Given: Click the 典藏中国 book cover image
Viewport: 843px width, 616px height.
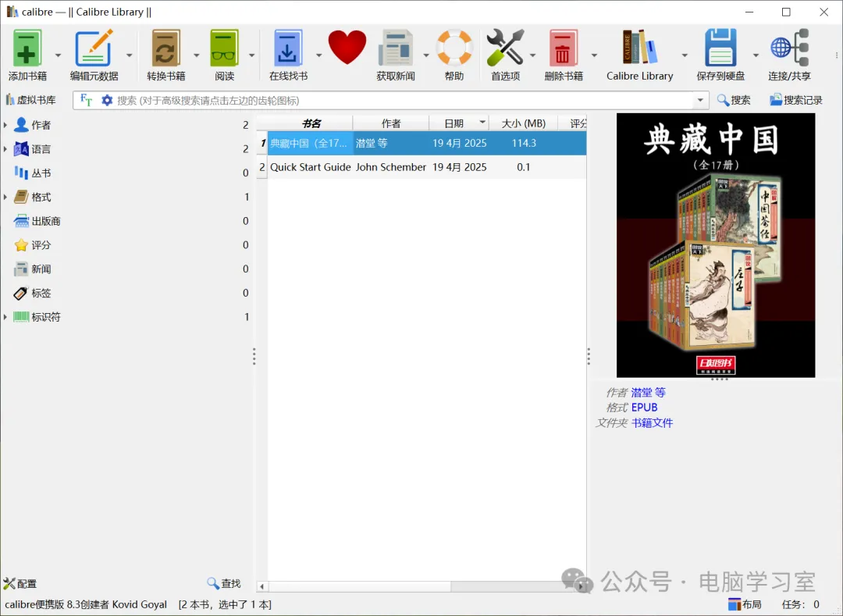Looking at the screenshot, I should click(x=716, y=245).
